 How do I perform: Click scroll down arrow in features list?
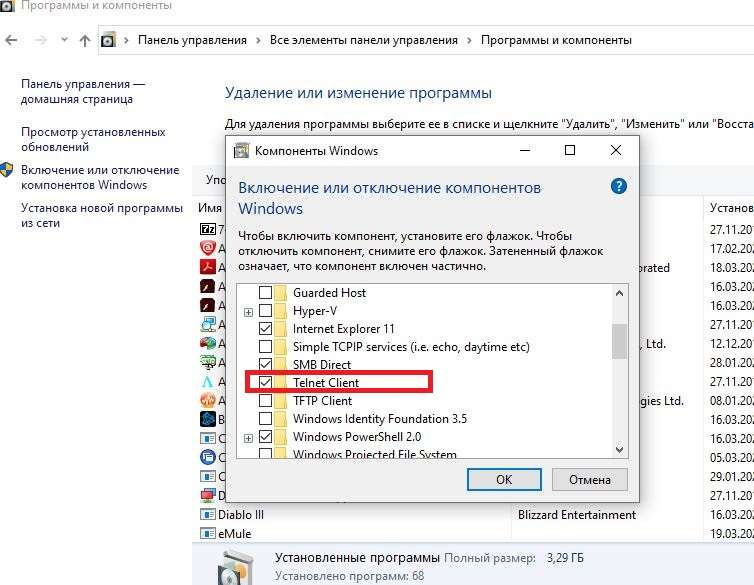coord(619,449)
